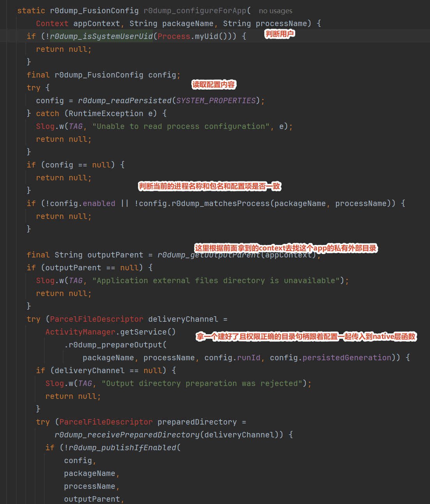Click the r0dump_publishIfEnabled call

click(122, 448)
